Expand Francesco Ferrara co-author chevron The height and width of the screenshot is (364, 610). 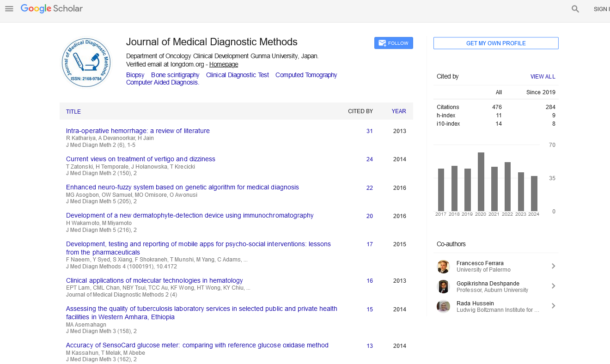click(x=553, y=266)
